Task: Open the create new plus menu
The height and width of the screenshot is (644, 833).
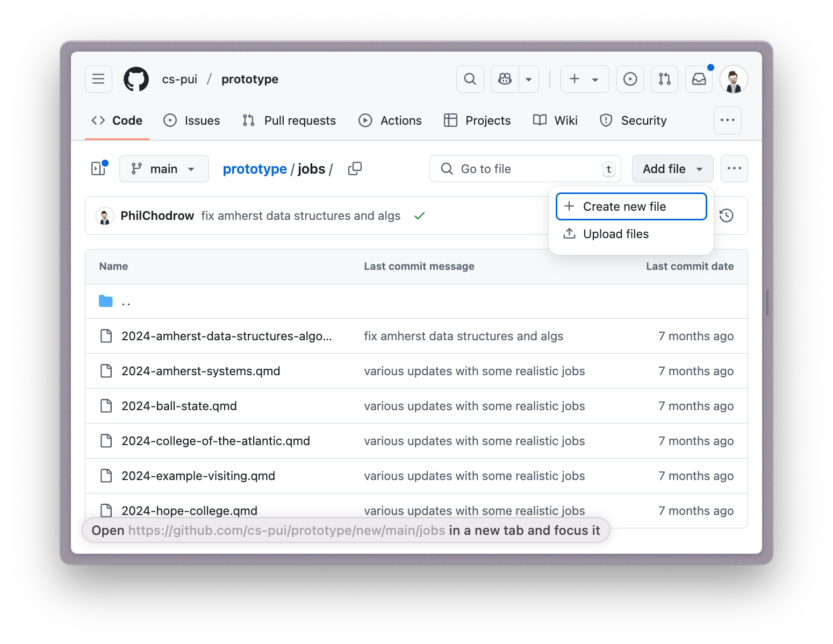Action: tap(585, 79)
